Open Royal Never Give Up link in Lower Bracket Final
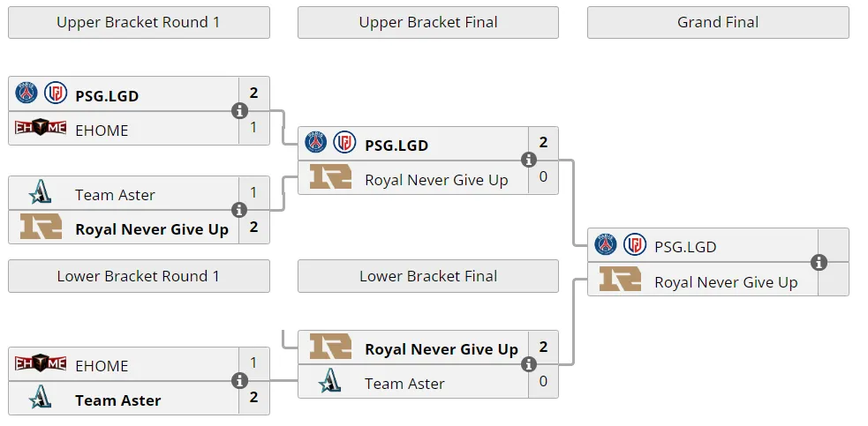This screenshot has height=426, width=868. pos(442,349)
